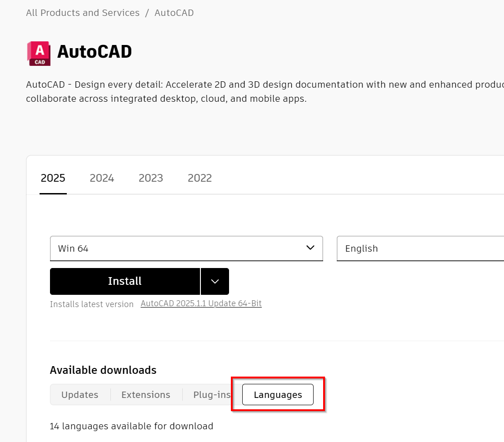Select the Updates filter
The height and width of the screenshot is (442, 504).
tap(80, 394)
